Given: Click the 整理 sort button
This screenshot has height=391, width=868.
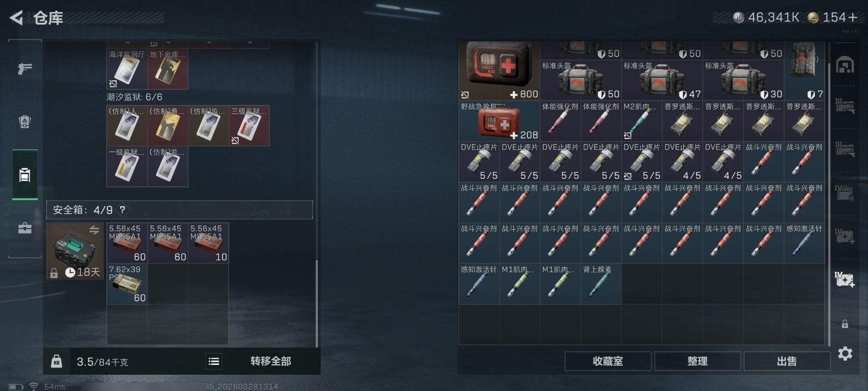Looking at the screenshot, I should click(698, 361).
